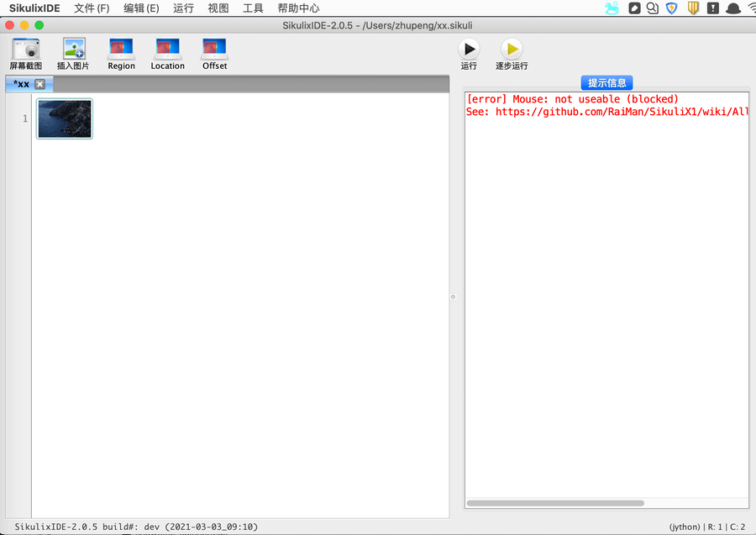Click the blue rocking horse menu bar icon
This screenshot has height=535, width=756.
[612, 8]
